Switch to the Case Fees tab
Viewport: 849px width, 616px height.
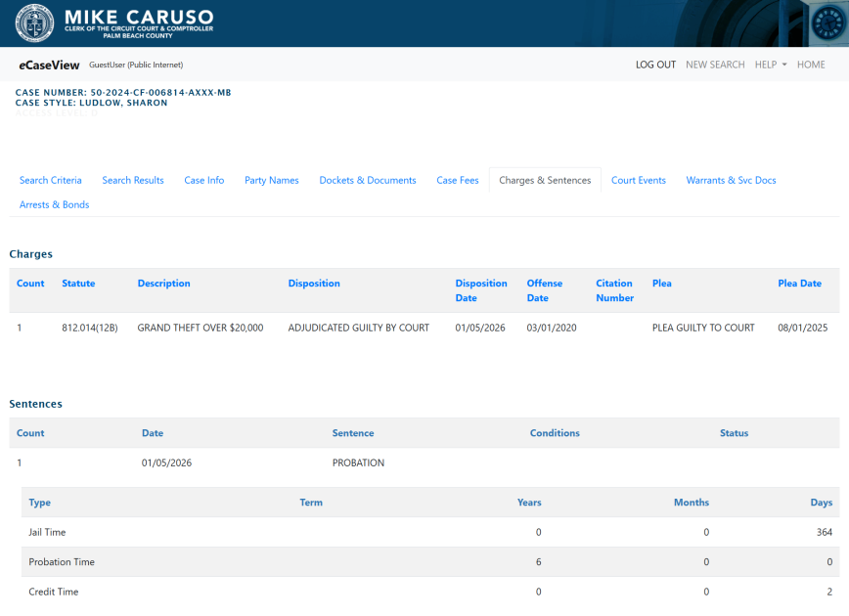coord(458,181)
